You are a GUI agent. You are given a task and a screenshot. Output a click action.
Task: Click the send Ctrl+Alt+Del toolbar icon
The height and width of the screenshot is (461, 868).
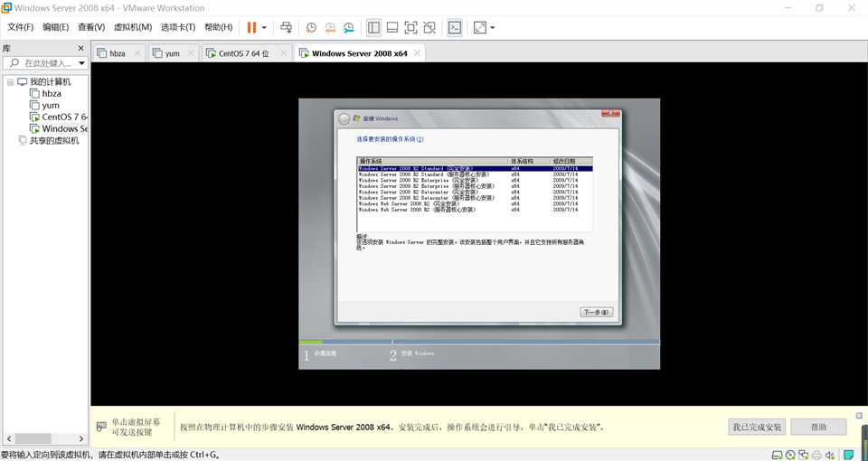pyautogui.click(x=287, y=27)
